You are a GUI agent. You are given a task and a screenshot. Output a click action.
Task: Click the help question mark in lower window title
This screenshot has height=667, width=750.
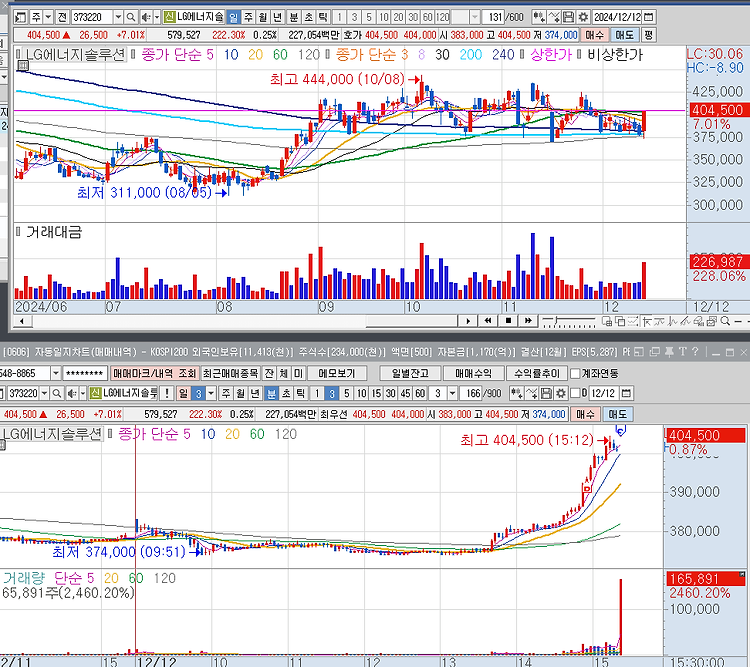click(x=695, y=352)
